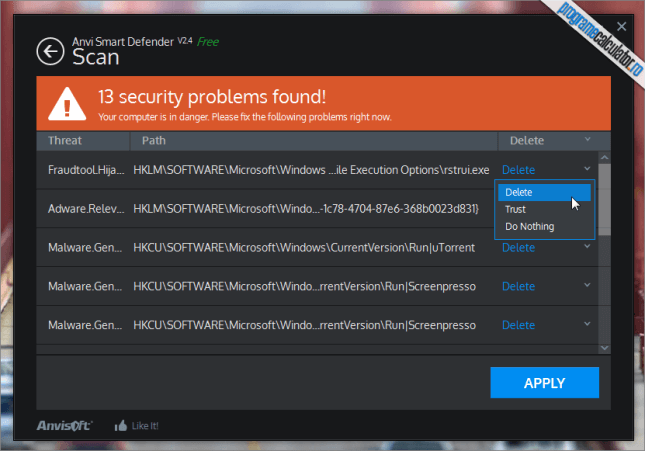This screenshot has height=451, width=645.
Task: Click Delete link for first Screenpresso row
Action: pyautogui.click(x=518, y=286)
